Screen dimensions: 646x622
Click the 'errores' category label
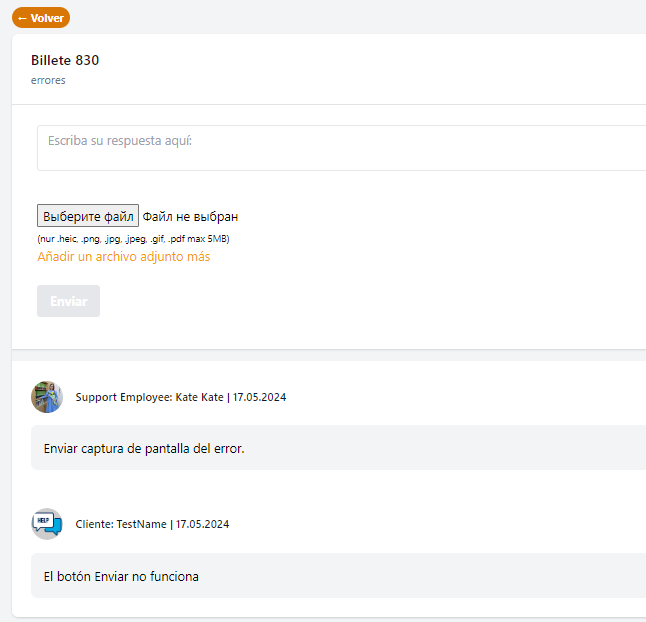coord(48,80)
